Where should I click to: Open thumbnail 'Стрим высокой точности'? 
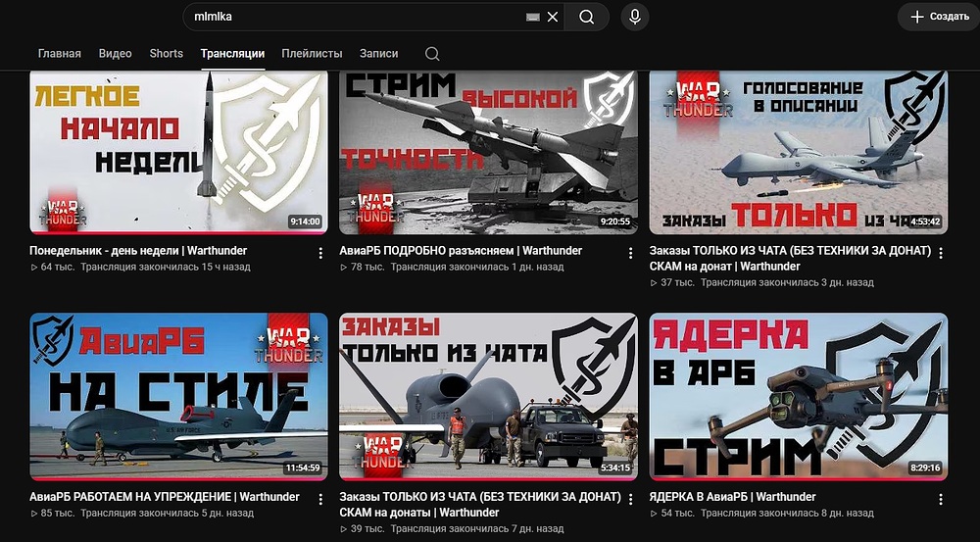(x=488, y=152)
